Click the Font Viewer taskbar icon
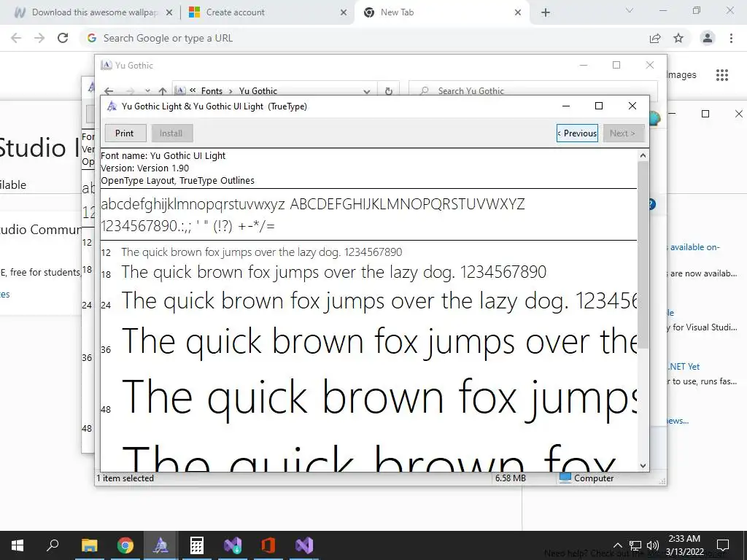Viewport: 747px width, 560px height. (x=160, y=545)
